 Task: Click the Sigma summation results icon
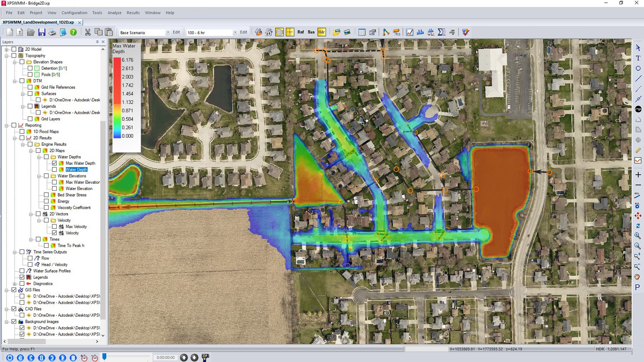(441, 32)
